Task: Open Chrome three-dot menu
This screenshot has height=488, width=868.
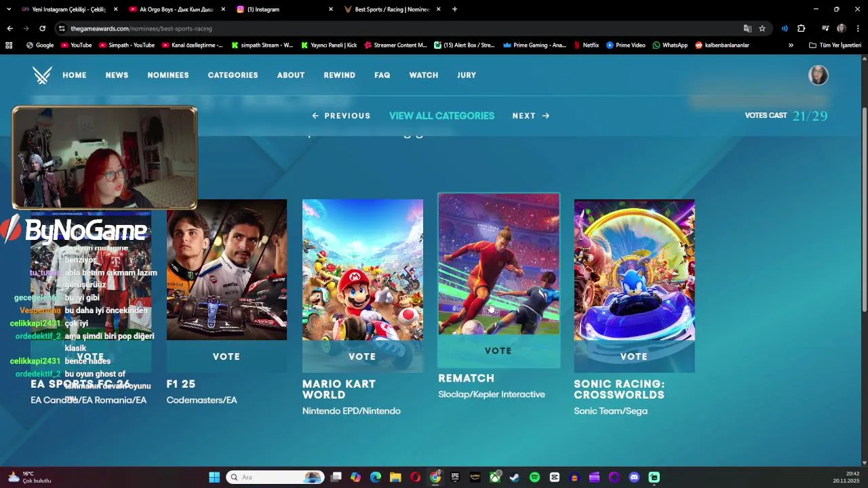Action: pos(858,28)
